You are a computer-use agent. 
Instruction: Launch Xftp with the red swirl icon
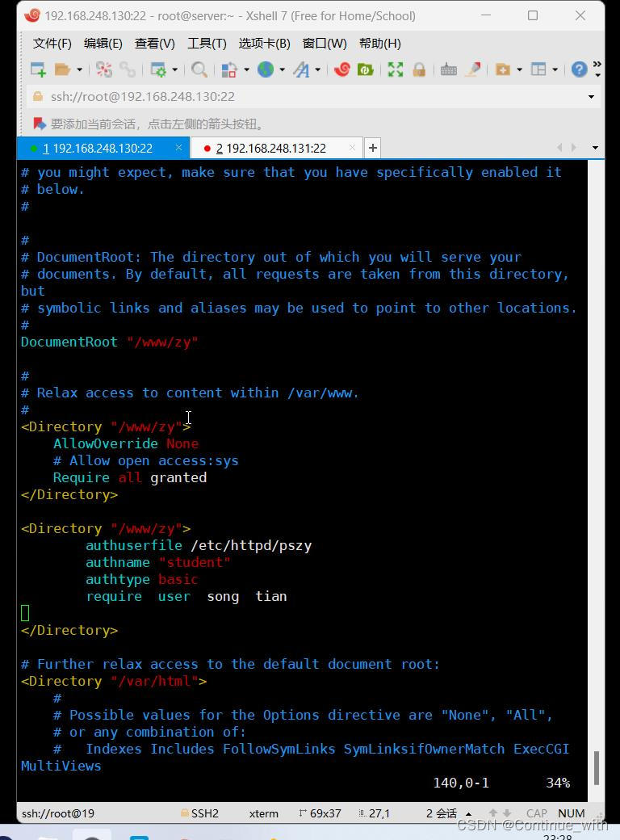coord(342,69)
